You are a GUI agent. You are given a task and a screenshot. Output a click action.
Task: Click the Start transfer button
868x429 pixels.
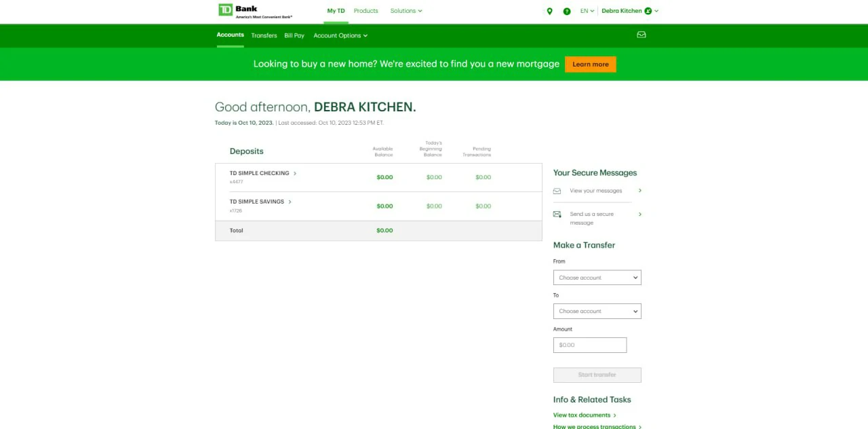[x=597, y=375]
